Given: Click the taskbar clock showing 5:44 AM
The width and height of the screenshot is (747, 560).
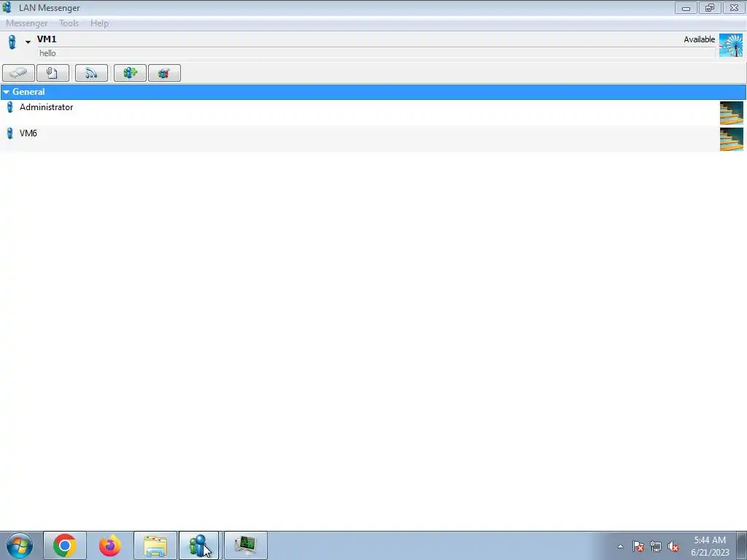Looking at the screenshot, I should click(x=710, y=546).
